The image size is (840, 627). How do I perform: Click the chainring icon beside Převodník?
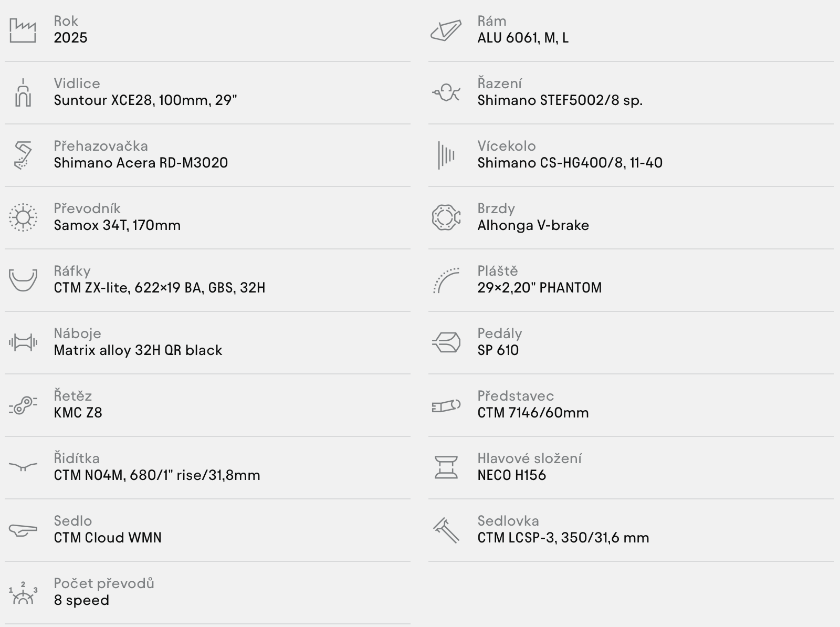23,217
